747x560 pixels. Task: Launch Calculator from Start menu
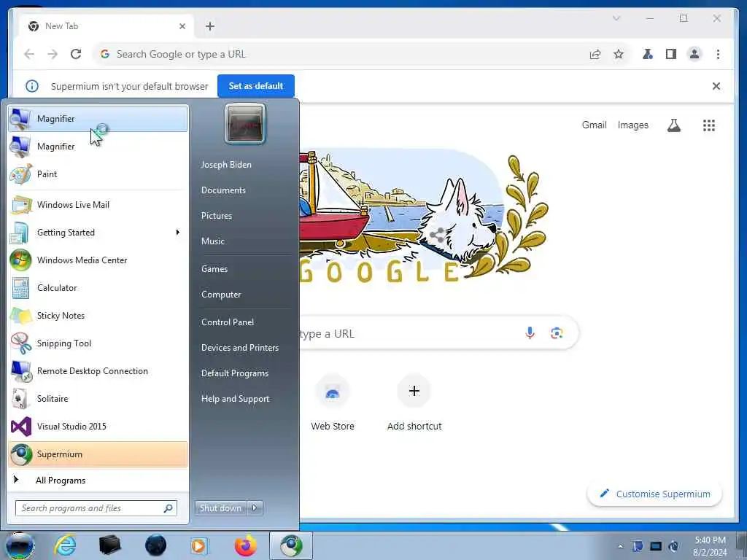(x=98, y=287)
